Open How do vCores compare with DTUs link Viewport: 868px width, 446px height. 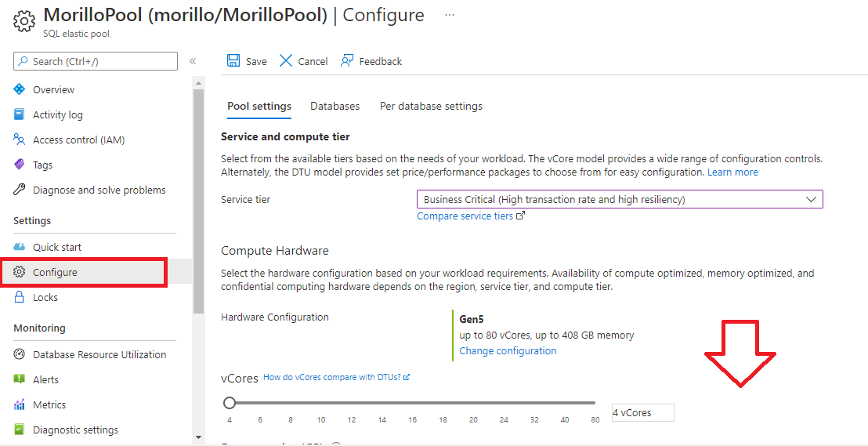pos(336,377)
